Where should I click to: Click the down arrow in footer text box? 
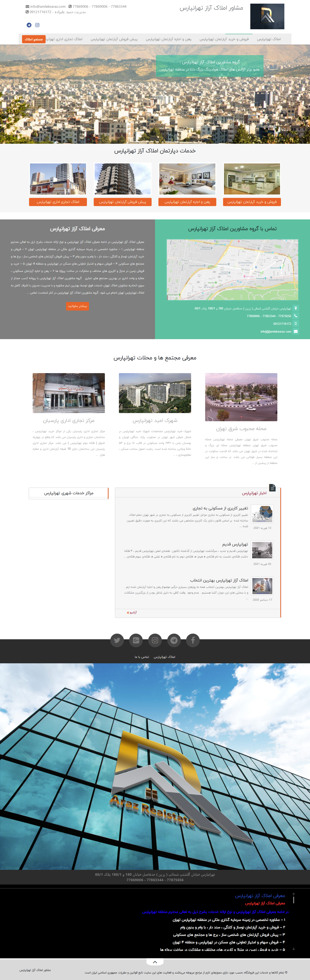click(294, 949)
